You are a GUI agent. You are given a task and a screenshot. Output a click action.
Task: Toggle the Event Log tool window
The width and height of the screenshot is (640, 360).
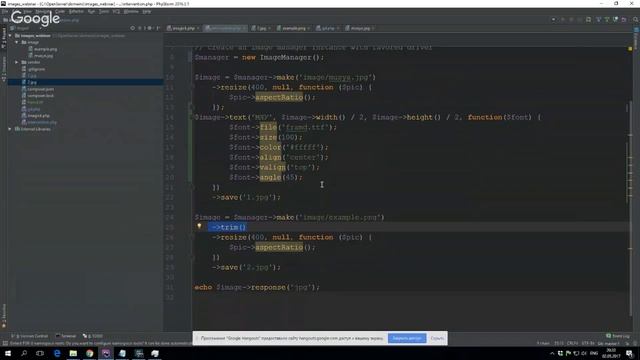coord(618,336)
